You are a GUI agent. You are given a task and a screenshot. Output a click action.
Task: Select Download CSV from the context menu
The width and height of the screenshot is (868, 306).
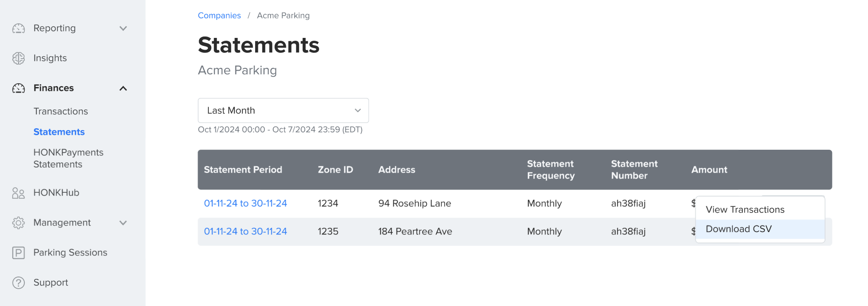click(x=738, y=229)
